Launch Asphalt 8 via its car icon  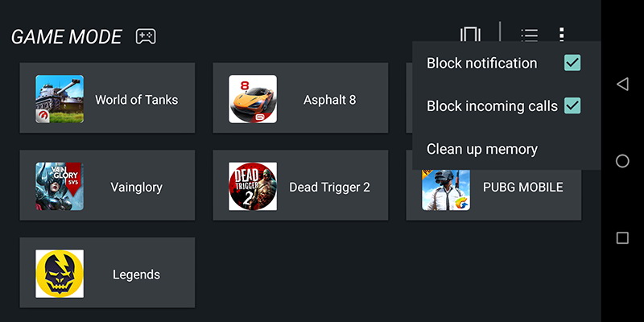pos(253,99)
